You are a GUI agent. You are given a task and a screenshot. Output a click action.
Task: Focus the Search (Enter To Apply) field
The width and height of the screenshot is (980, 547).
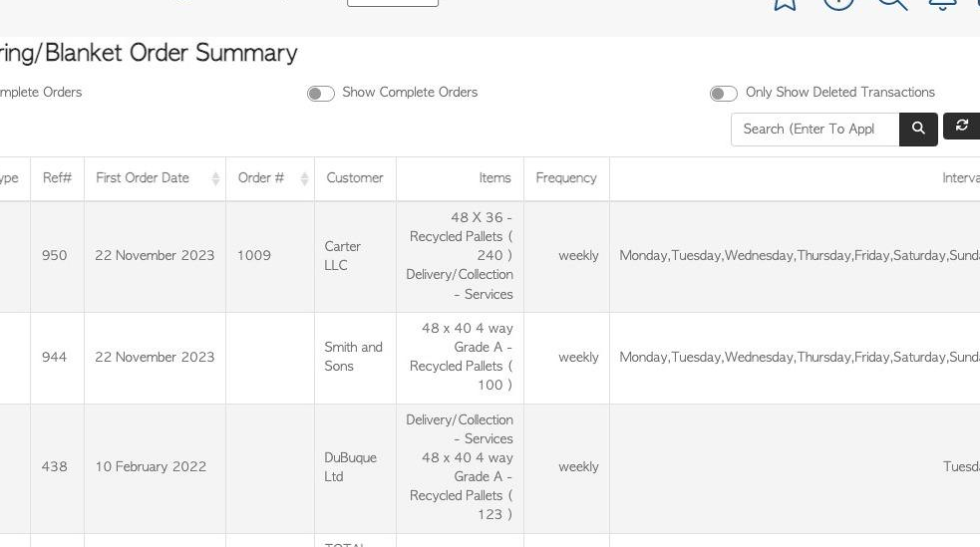pyautogui.click(x=815, y=130)
